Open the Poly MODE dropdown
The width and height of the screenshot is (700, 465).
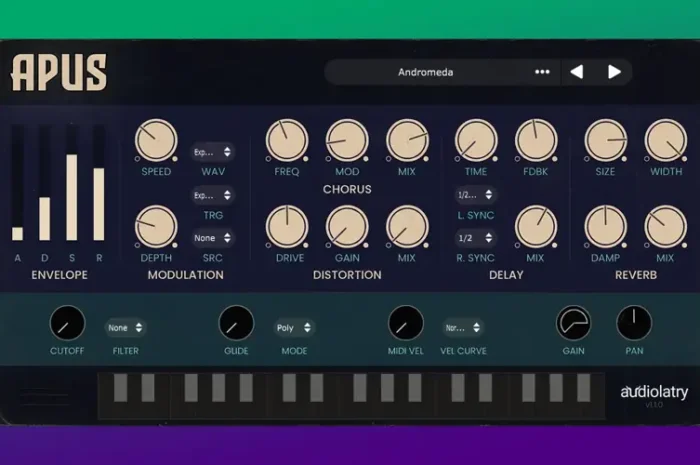coord(294,328)
